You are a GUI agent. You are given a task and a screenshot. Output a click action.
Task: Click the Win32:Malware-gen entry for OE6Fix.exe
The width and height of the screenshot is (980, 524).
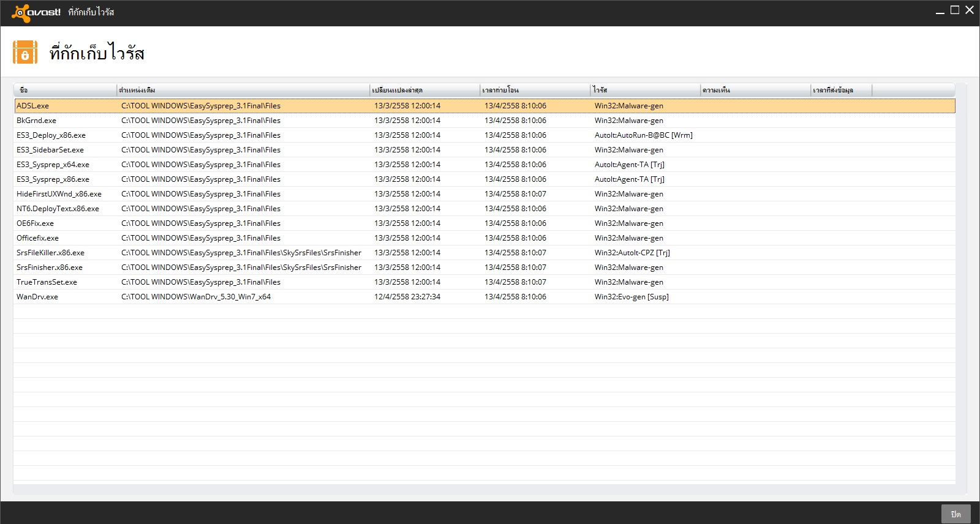pyautogui.click(x=629, y=223)
